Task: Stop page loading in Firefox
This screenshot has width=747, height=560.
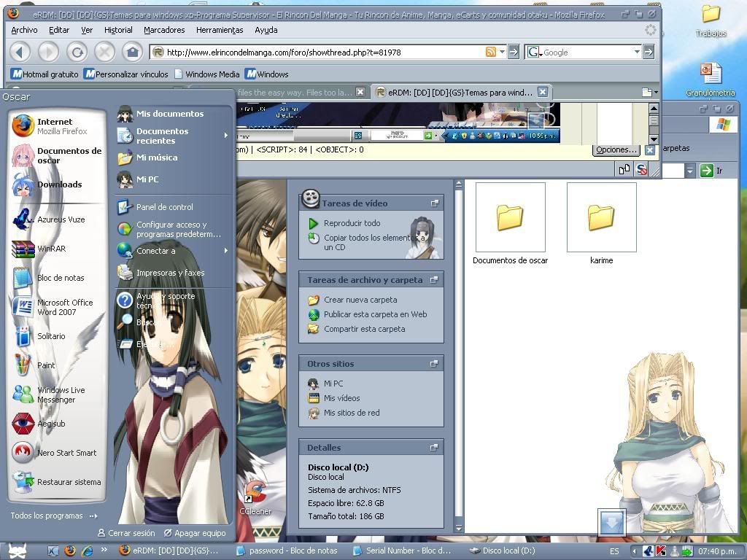Action: (105, 52)
